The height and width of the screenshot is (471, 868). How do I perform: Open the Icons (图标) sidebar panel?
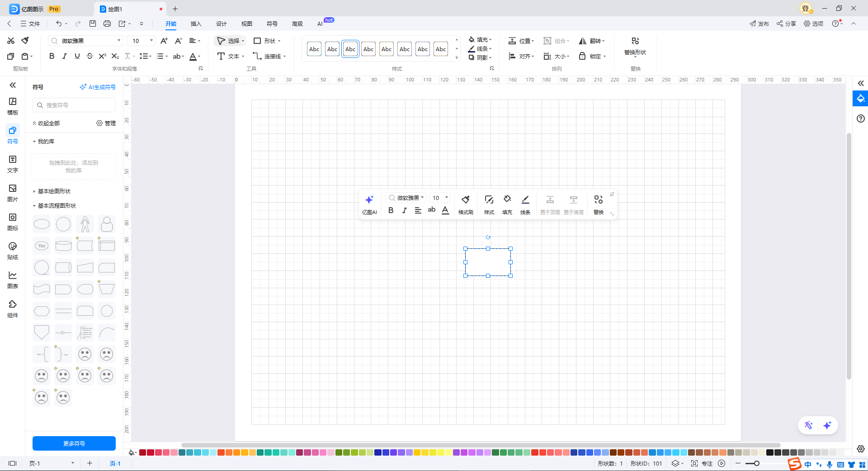coord(13,222)
